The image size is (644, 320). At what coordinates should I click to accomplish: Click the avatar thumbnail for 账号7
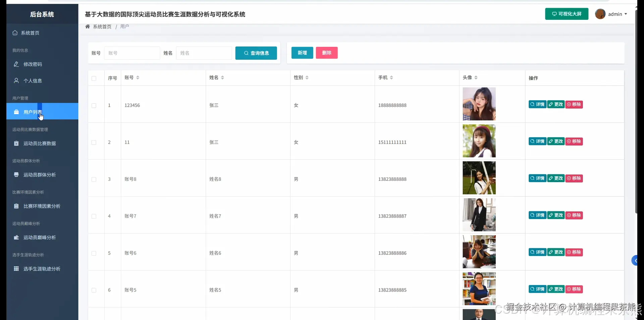coord(479,215)
